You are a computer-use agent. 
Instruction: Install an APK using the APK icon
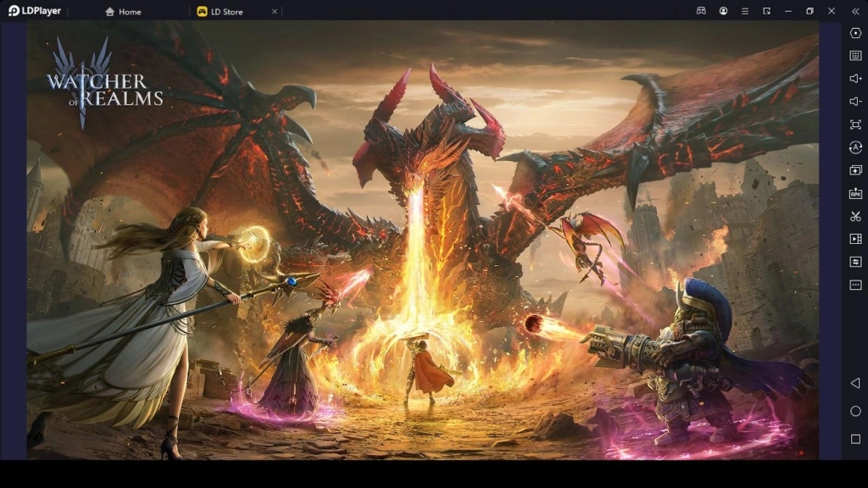pos(855,193)
